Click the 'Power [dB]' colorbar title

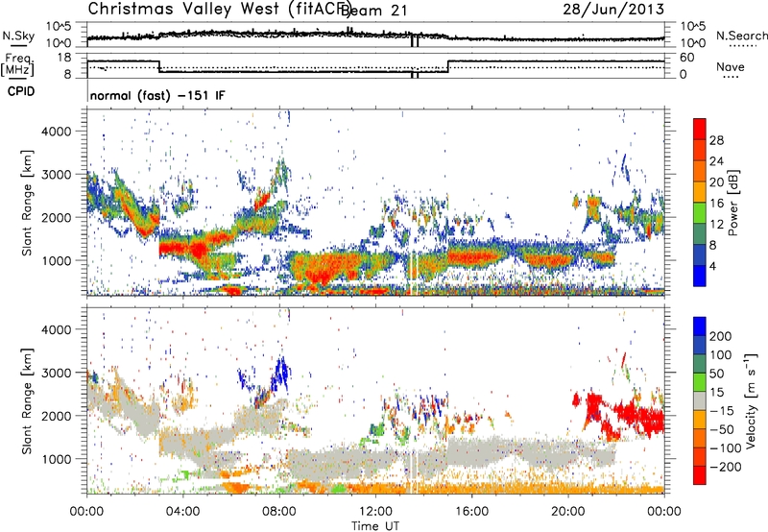732,203
